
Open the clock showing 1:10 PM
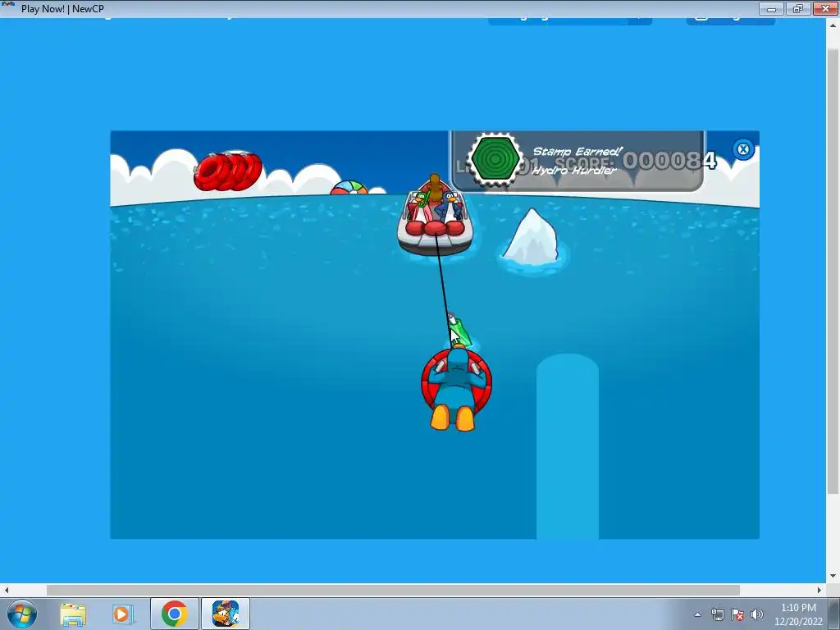point(798,614)
